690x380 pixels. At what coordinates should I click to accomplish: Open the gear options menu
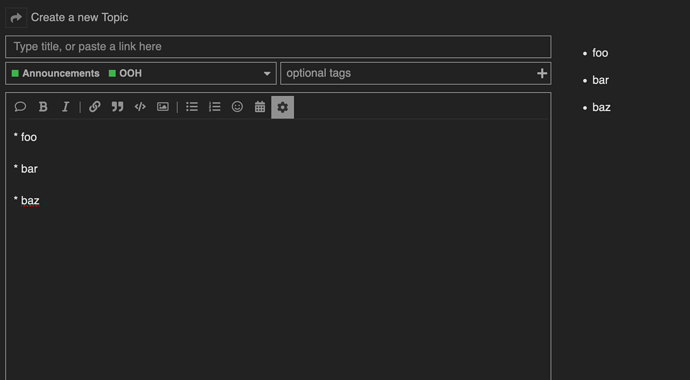tap(283, 107)
